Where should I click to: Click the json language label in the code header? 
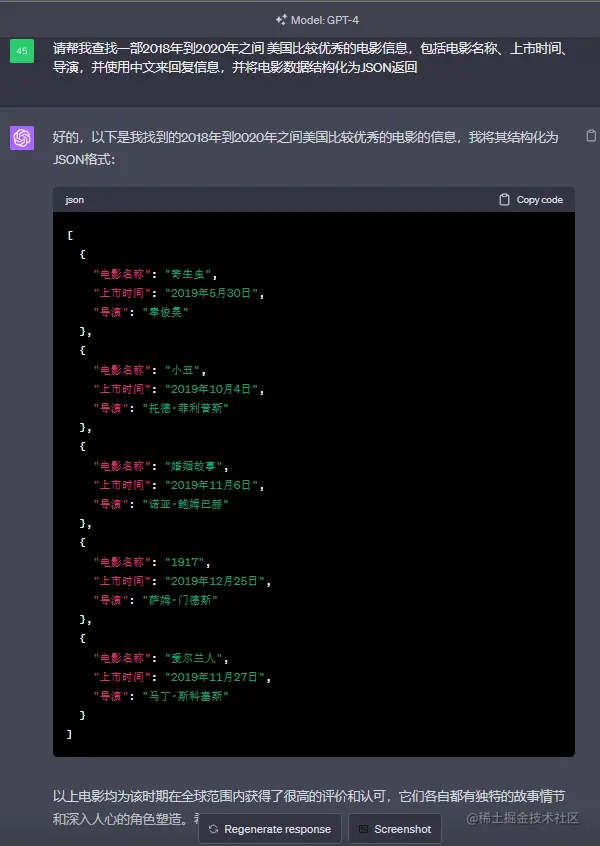(74, 200)
